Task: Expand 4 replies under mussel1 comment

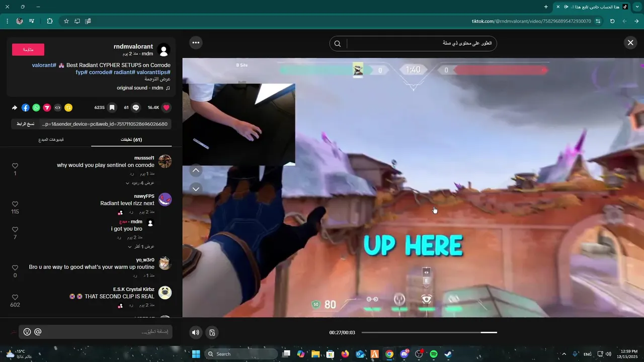Action: coord(140,183)
